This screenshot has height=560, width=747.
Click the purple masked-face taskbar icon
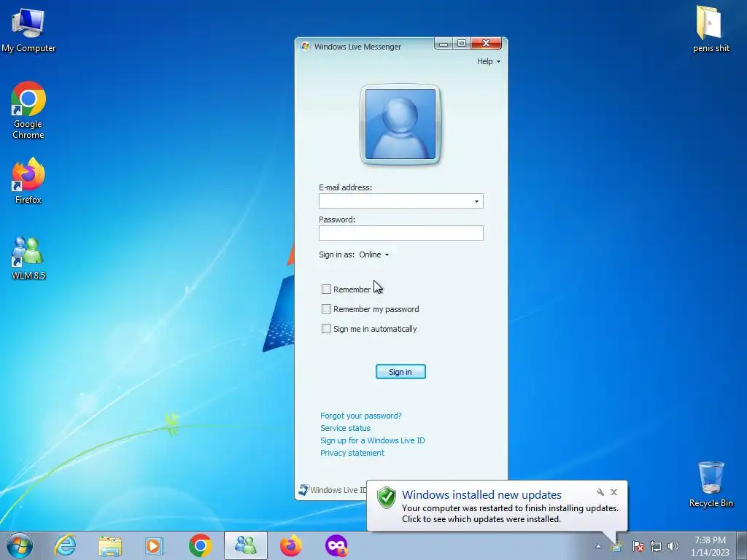[x=336, y=545]
